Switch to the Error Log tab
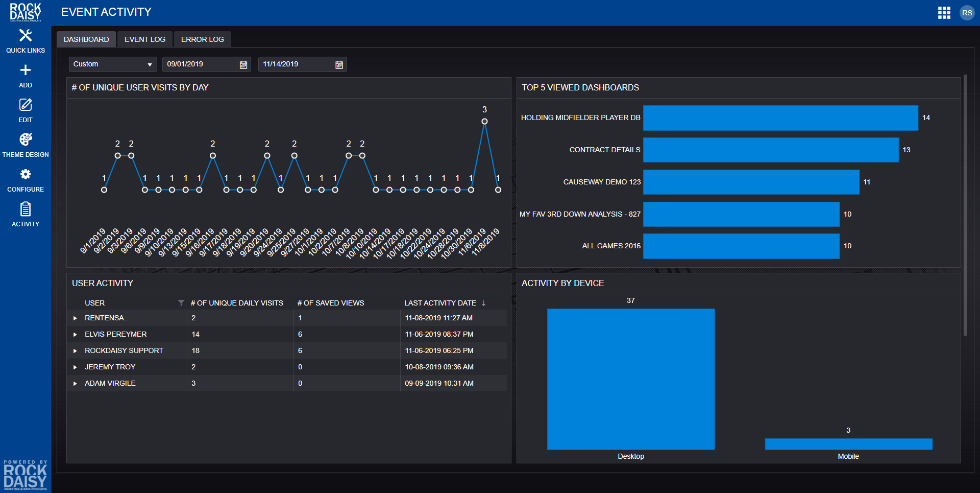Image resolution: width=980 pixels, height=493 pixels. (x=203, y=39)
